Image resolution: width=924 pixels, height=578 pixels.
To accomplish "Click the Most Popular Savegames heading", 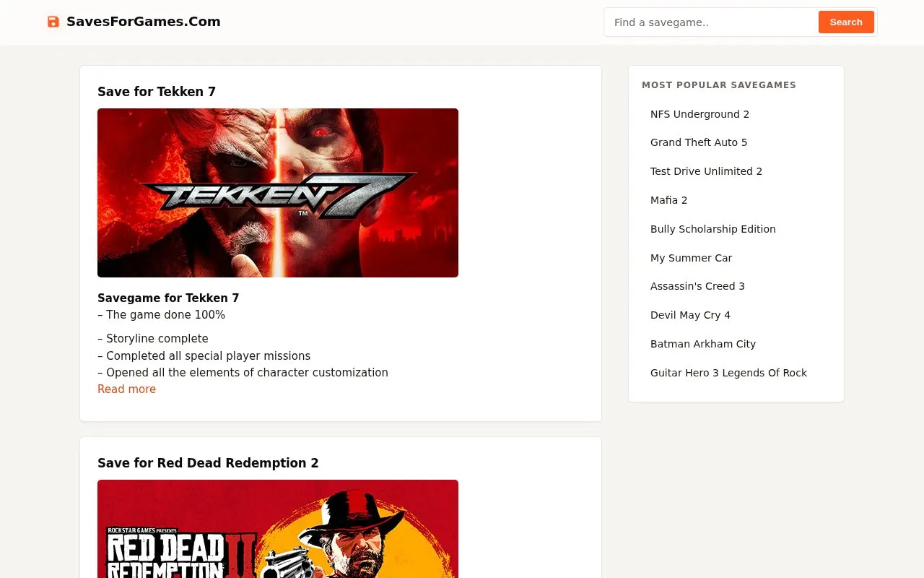I will [719, 85].
